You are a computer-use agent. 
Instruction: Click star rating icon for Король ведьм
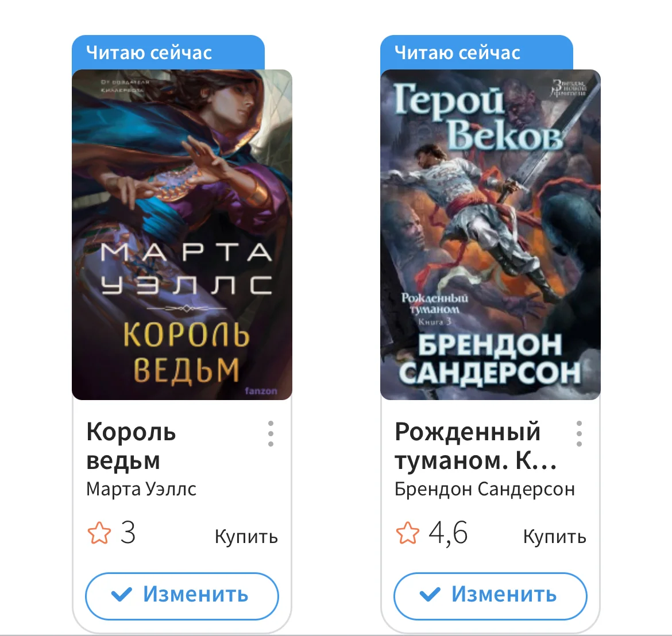99,533
